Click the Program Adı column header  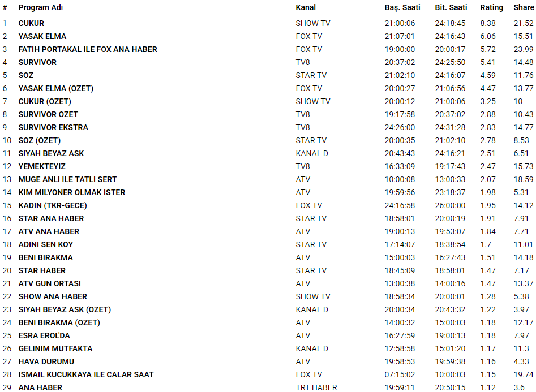point(40,7)
